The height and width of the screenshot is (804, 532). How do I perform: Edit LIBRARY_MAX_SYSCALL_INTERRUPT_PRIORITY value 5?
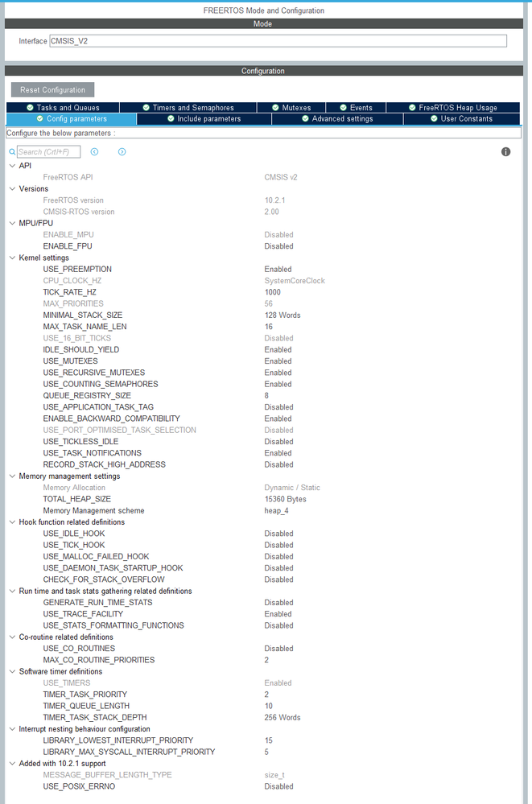(x=266, y=752)
